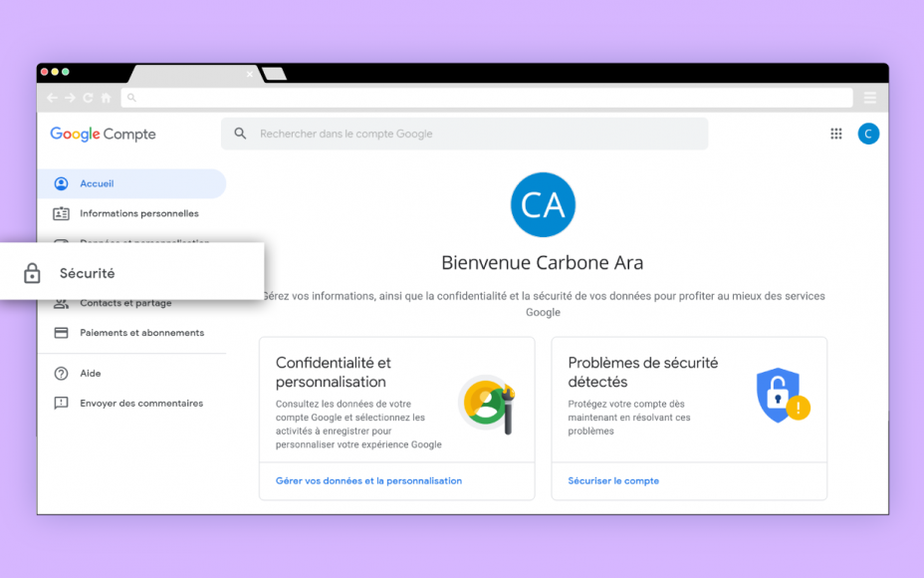Click the Sécuriser le compte link

613,480
